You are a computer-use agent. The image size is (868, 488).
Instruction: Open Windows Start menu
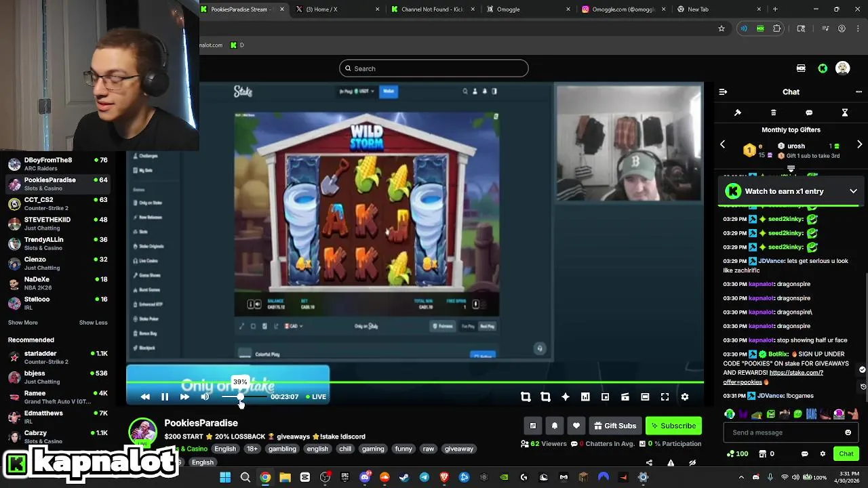(225, 477)
